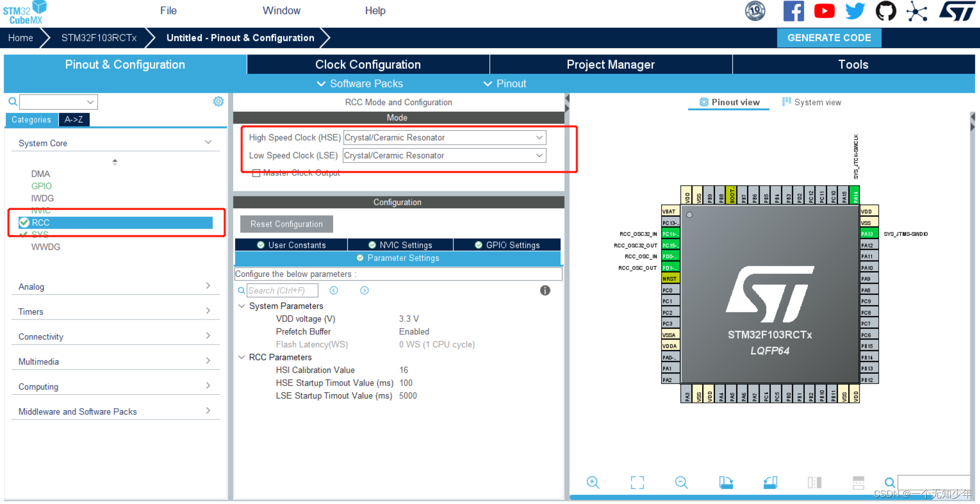The width and height of the screenshot is (980, 504).
Task: Open the Window menu
Action: pyautogui.click(x=281, y=11)
